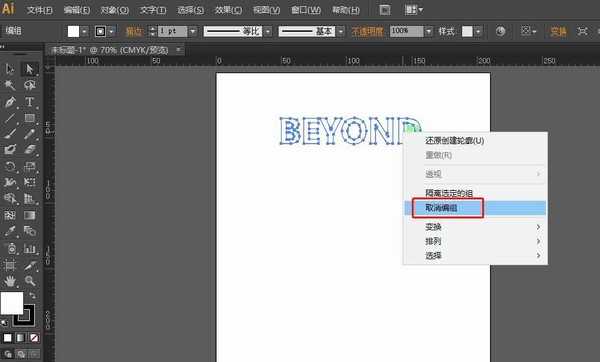Set paint mode to Gradient
The width and height of the screenshot is (600, 362).
(21, 338)
